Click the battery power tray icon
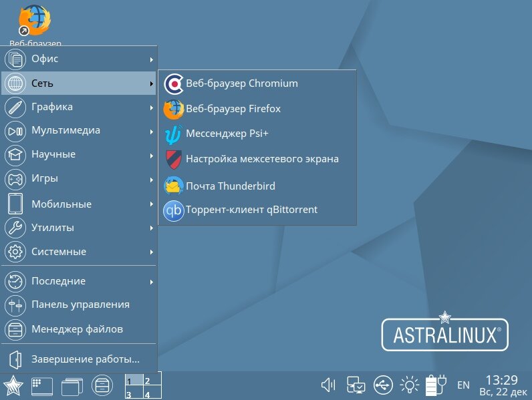532x400 pixels. pyautogui.click(x=435, y=385)
